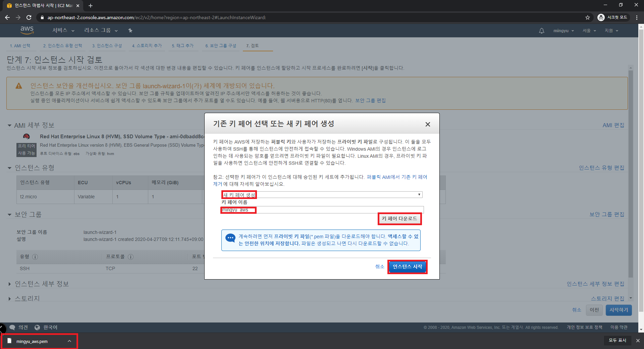Click the browser address bar URL
This screenshot has height=349, width=644.
tap(157, 17)
